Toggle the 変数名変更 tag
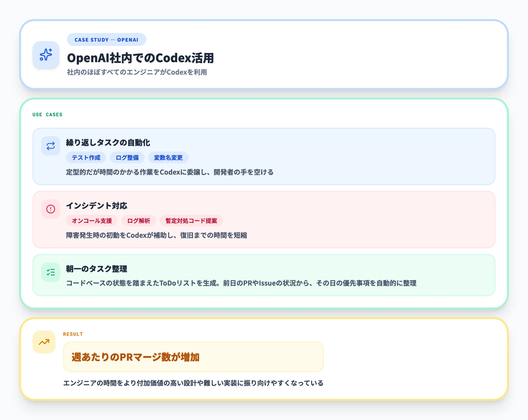Viewport: 528px width, 420px height. tap(168, 157)
